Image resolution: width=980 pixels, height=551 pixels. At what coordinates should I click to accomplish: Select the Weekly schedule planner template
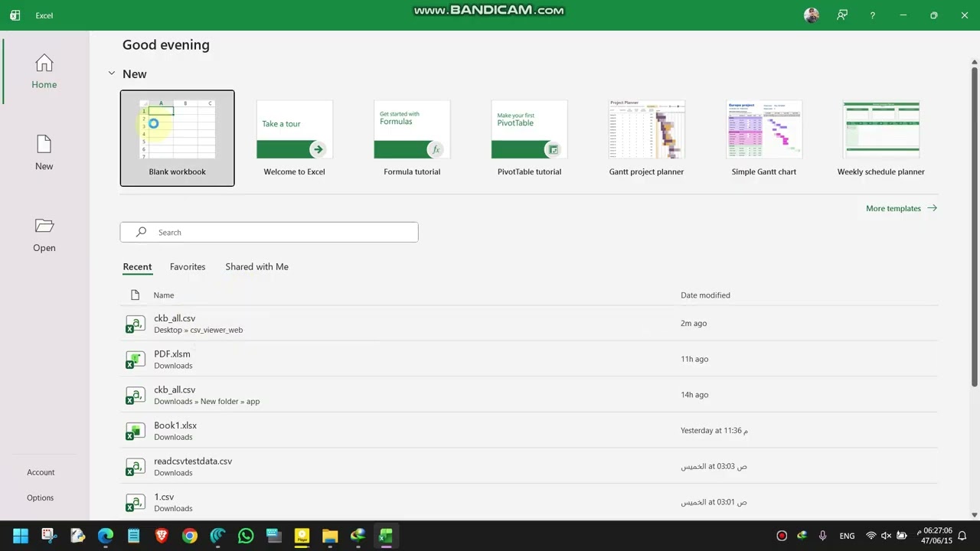[881, 139]
